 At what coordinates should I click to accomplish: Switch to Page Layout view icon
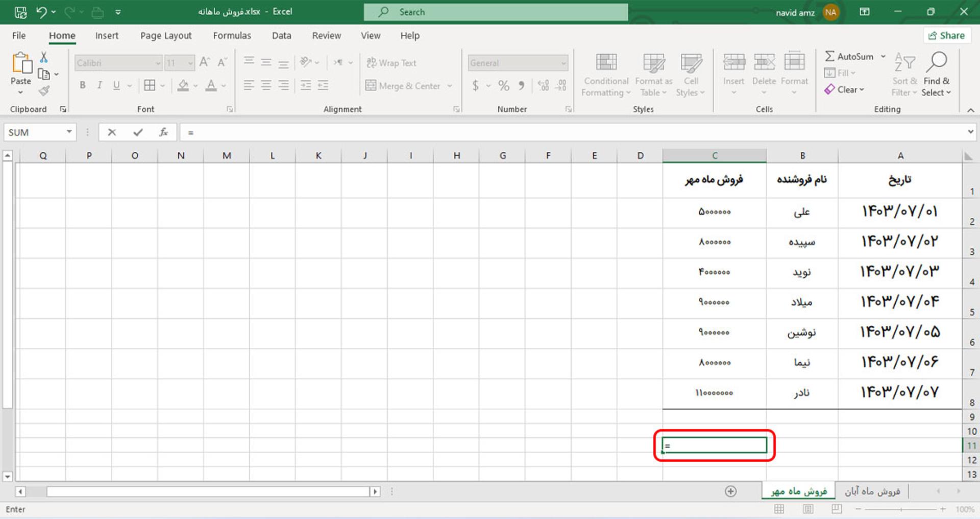(808, 509)
